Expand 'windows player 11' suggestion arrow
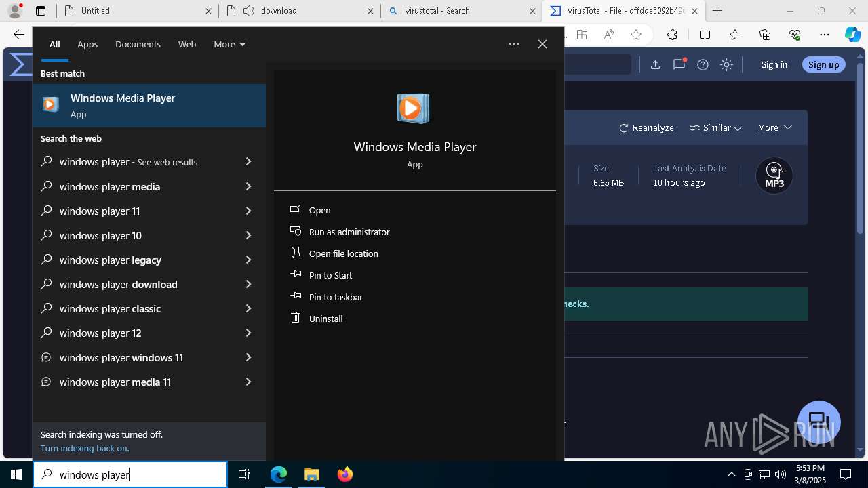 point(248,211)
